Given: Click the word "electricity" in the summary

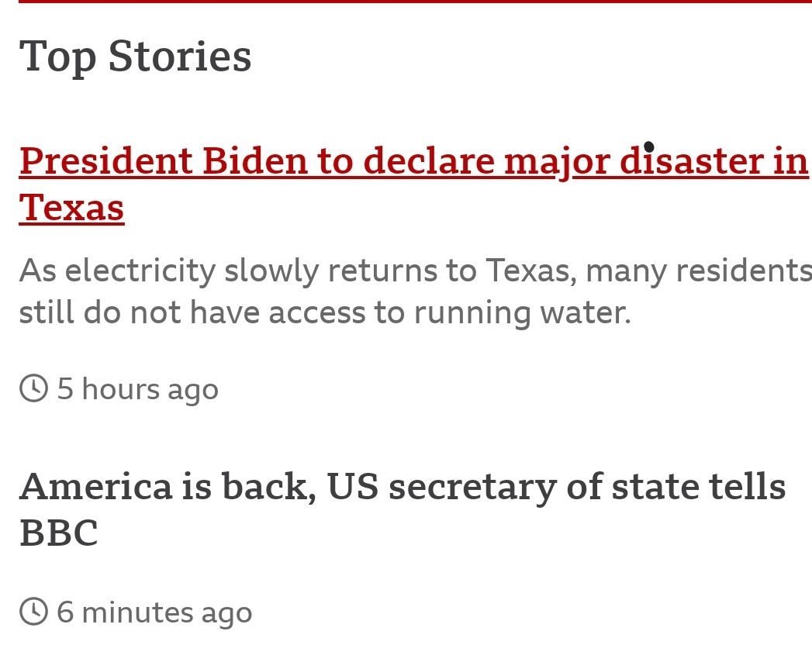Looking at the screenshot, I should (140, 271).
